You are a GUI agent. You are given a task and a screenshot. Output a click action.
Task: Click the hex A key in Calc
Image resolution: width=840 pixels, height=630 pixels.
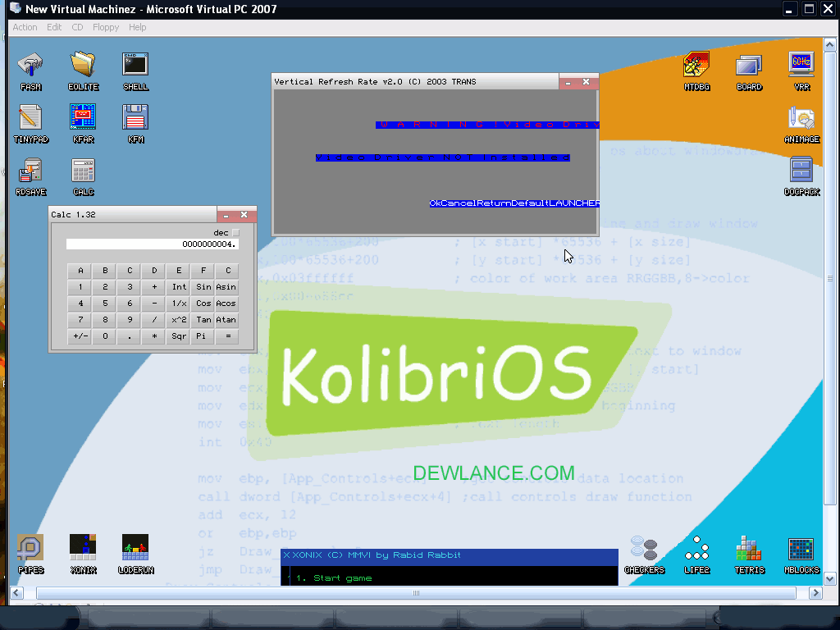pyautogui.click(x=80, y=271)
